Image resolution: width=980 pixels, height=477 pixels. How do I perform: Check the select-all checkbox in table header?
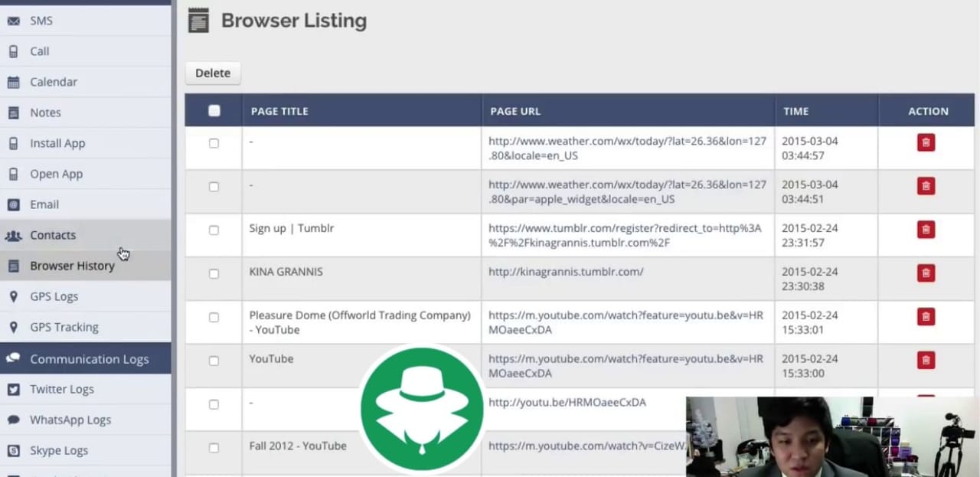pos(214,111)
